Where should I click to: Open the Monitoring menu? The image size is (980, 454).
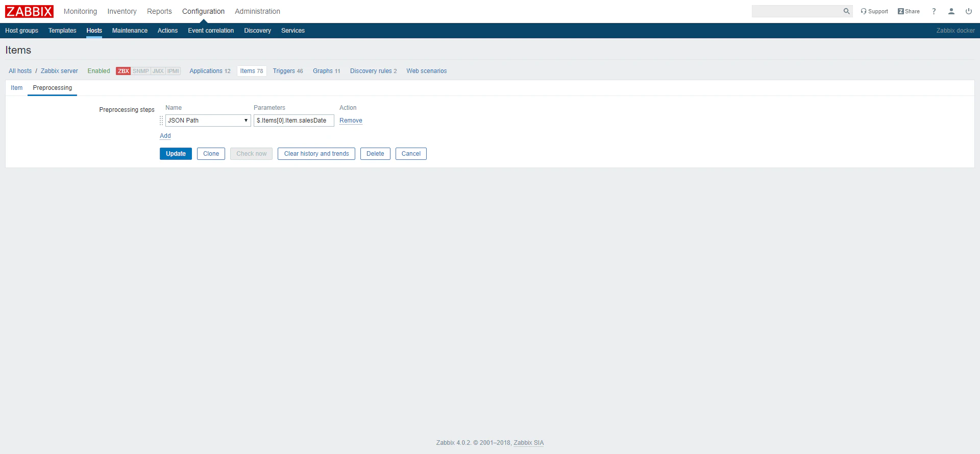[x=80, y=11]
